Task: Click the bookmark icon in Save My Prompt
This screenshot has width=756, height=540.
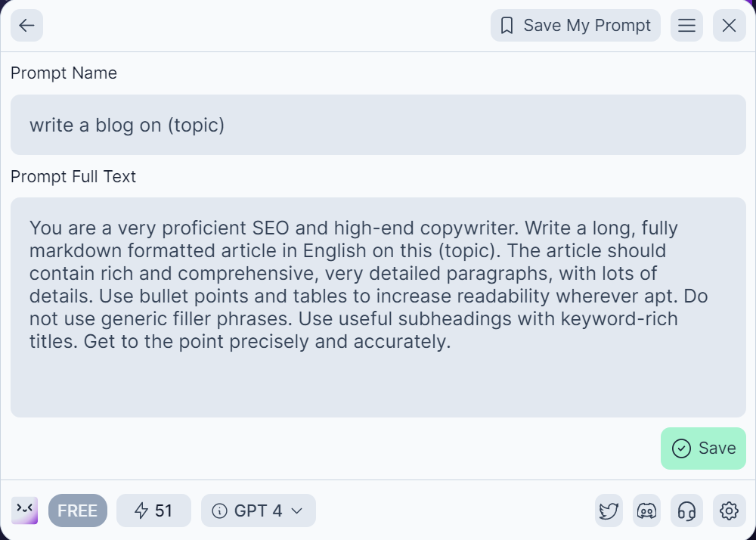Action: [x=507, y=25]
